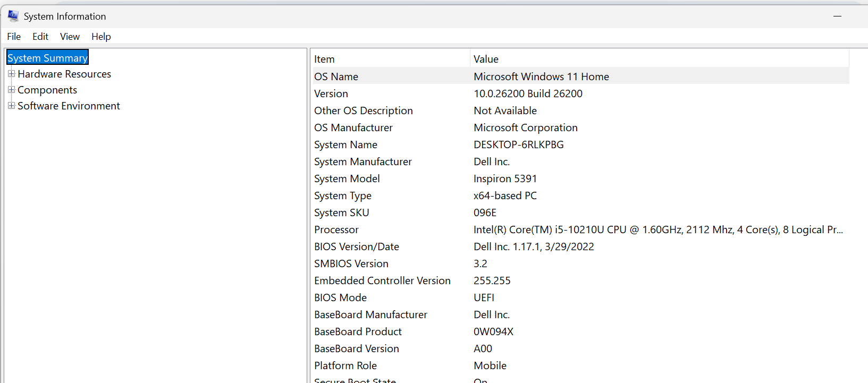Click the x64-based PC value
This screenshot has width=868, height=383.
point(505,195)
